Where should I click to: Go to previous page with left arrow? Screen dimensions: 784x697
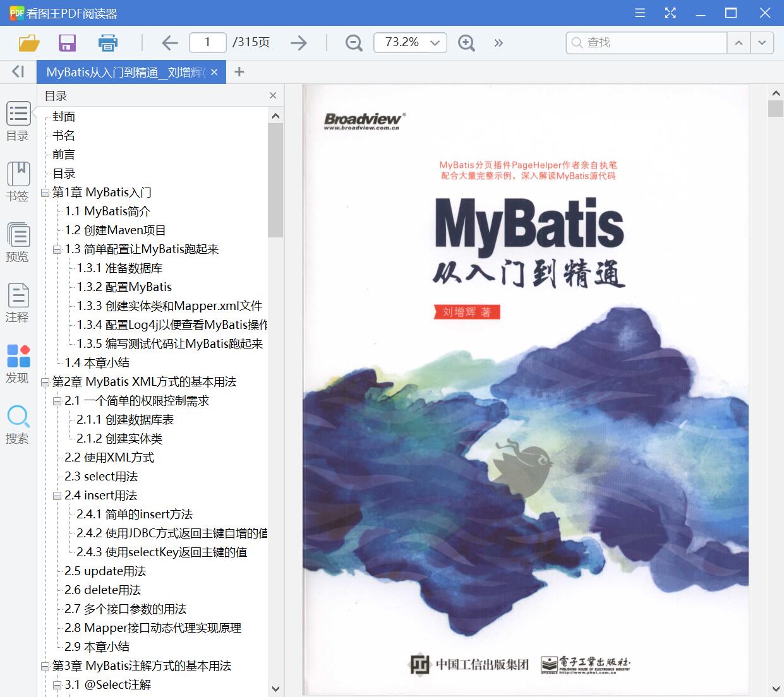(x=169, y=43)
